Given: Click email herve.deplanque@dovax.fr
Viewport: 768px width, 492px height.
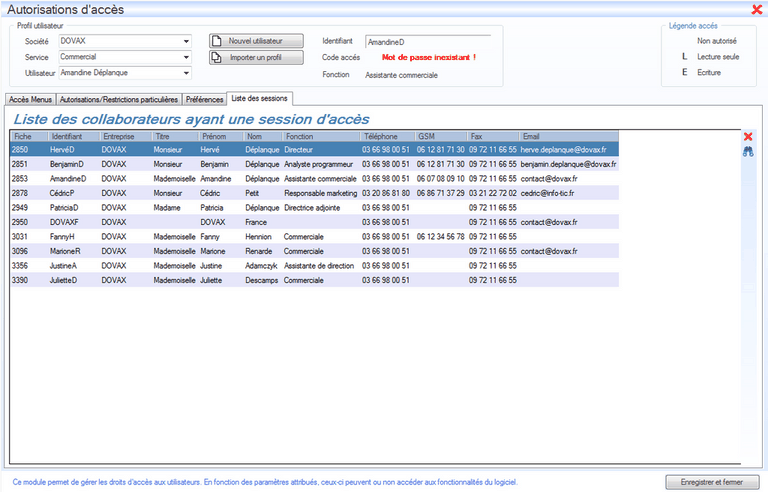Looking at the screenshot, I should pos(563,149).
